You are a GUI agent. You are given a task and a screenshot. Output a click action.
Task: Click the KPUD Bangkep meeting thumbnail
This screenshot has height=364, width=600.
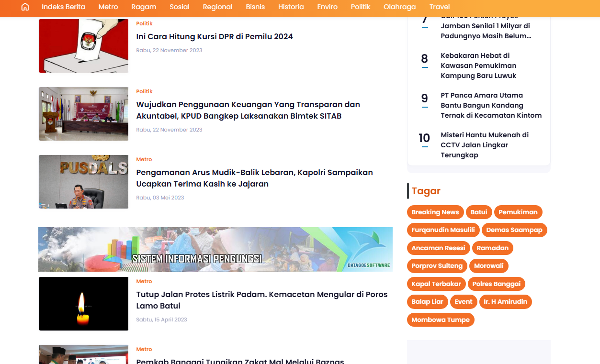[83, 114]
